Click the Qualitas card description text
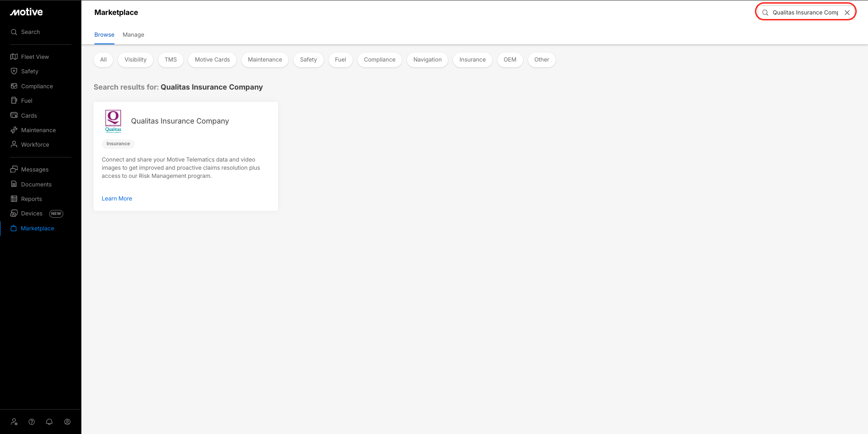868x434 pixels. click(181, 168)
